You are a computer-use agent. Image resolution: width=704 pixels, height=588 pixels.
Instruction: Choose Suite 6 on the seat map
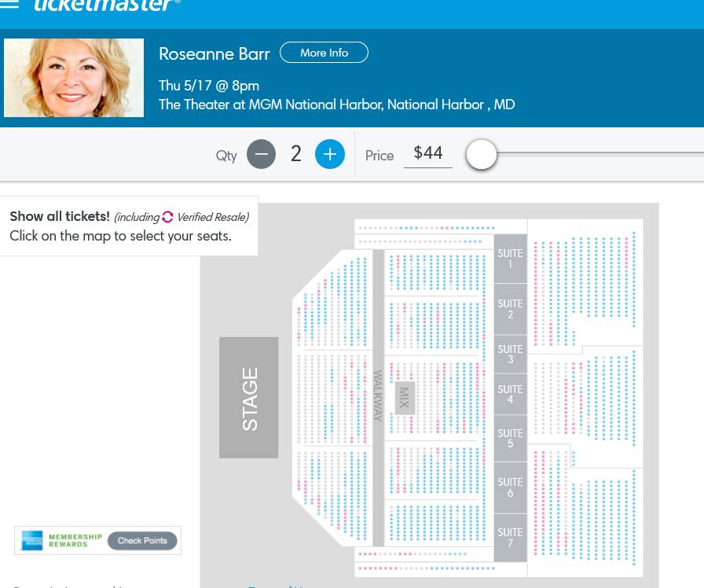(x=510, y=487)
